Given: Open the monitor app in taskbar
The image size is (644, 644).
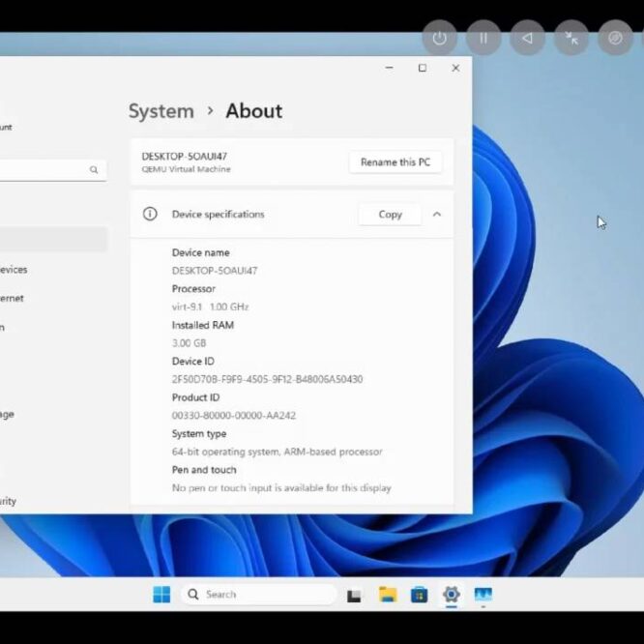Looking at the screenshot, I should point(483,595).
